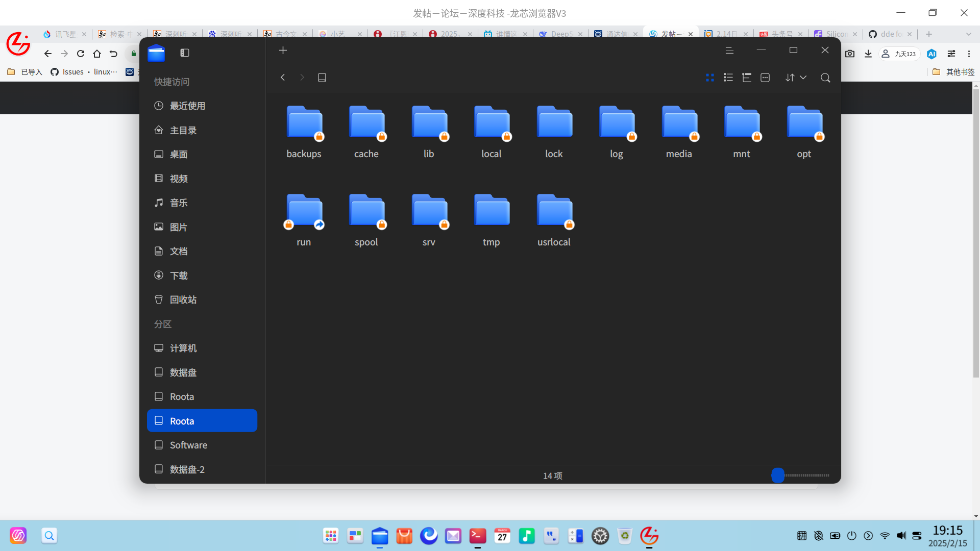Open 回收站 trash in sidebar
The width and height of the screenshot is (980, 551).
202,299
